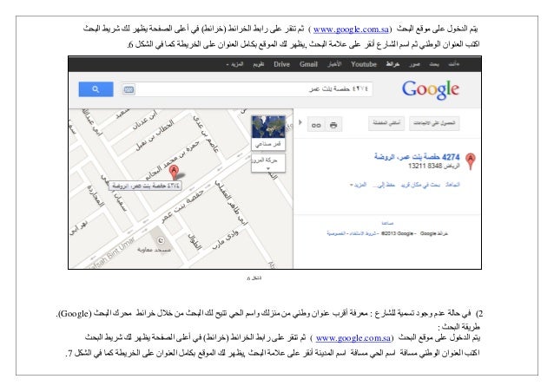Click the blue search magnifier button
Image resolution: width=554 pixels, height=392 pixels.
point(96,89)
